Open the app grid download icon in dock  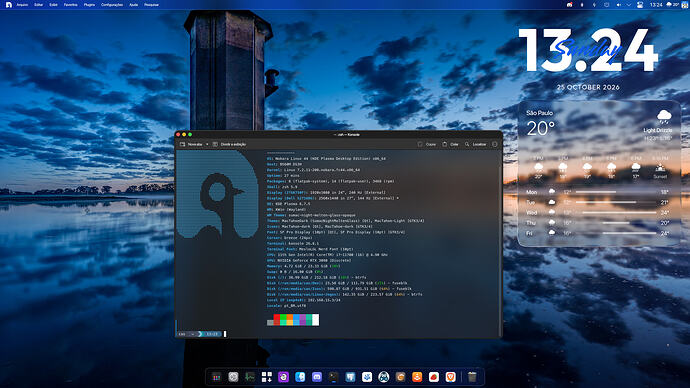267,377
